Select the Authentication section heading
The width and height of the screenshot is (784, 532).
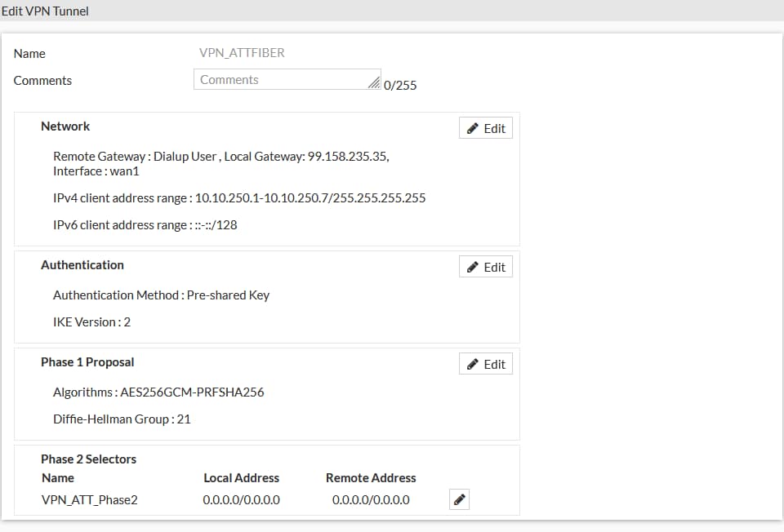[82, 265]
